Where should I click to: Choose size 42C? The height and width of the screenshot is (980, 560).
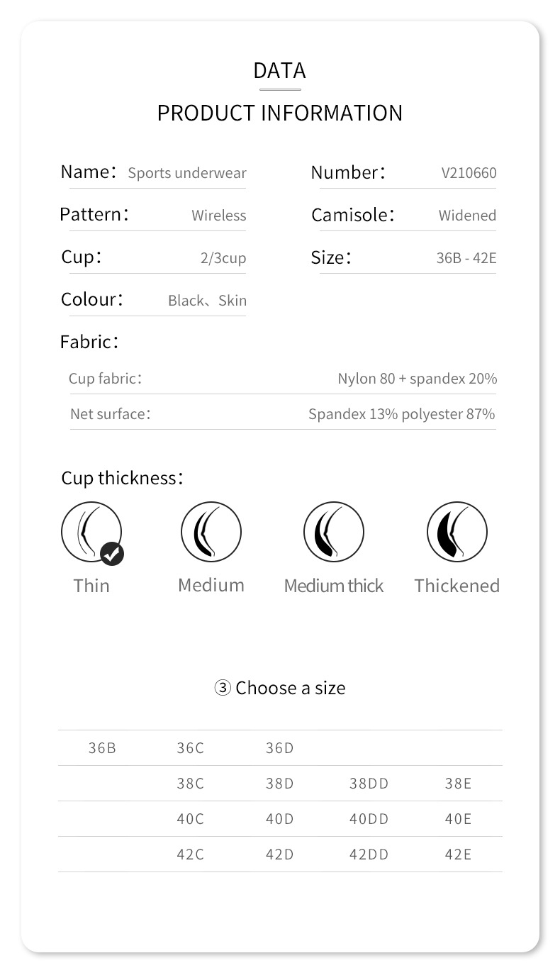pyautogui.click(x=190, y=854)
